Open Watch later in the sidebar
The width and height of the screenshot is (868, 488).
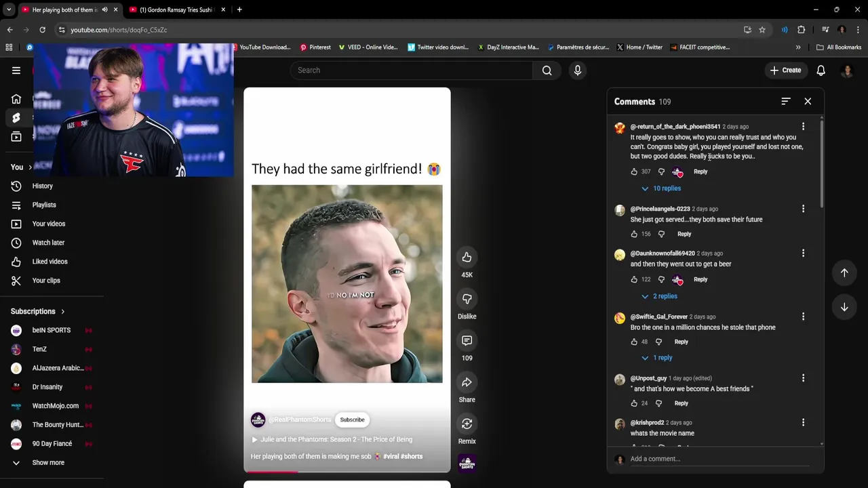(x=48, y=243)
